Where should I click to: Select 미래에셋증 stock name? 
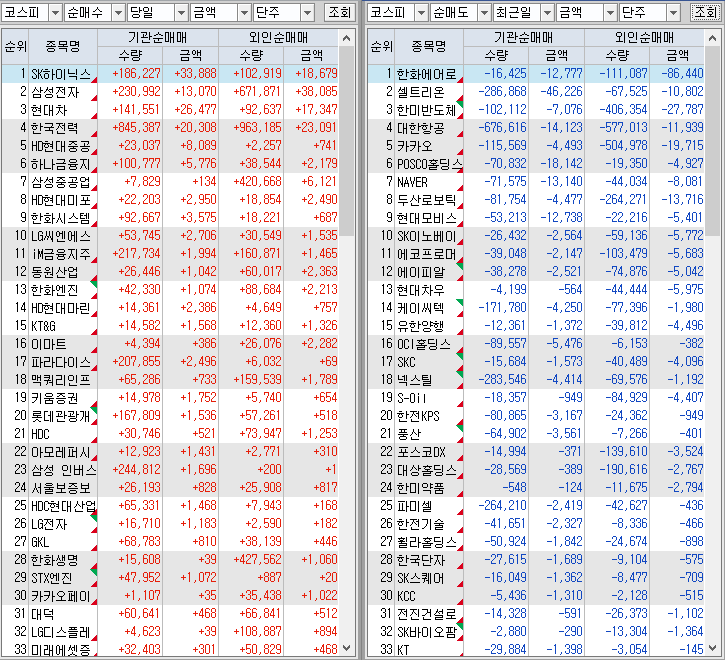tap(61, 650)
